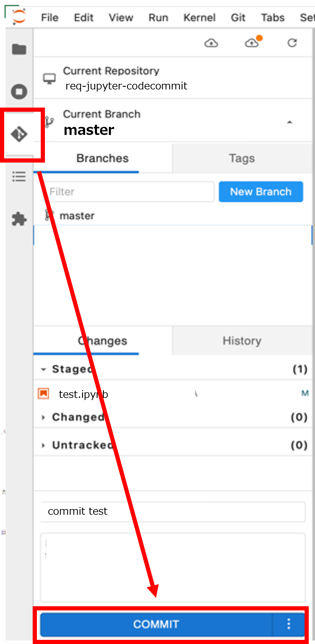Refresh the repository status icon
Viewport: 315px width, 644px height.
[x=292, y=43]
